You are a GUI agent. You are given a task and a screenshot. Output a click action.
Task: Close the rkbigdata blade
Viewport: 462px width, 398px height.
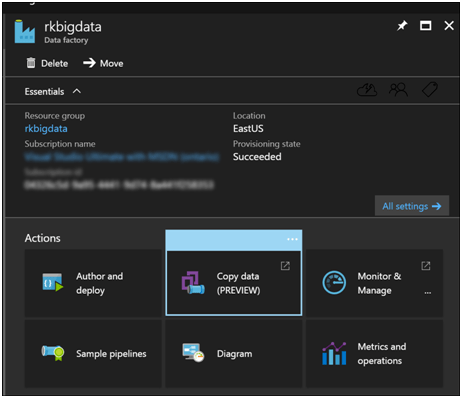coord(449,26)
